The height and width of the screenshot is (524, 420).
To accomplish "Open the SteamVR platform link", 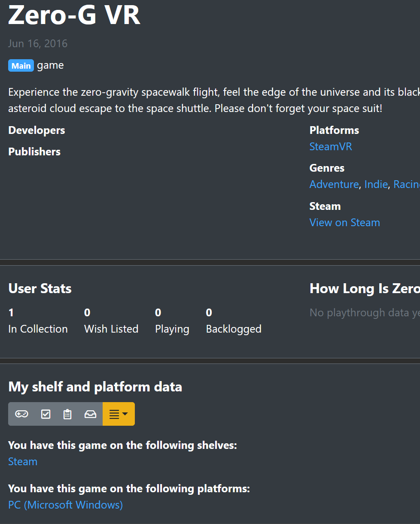I will point(331,146).
